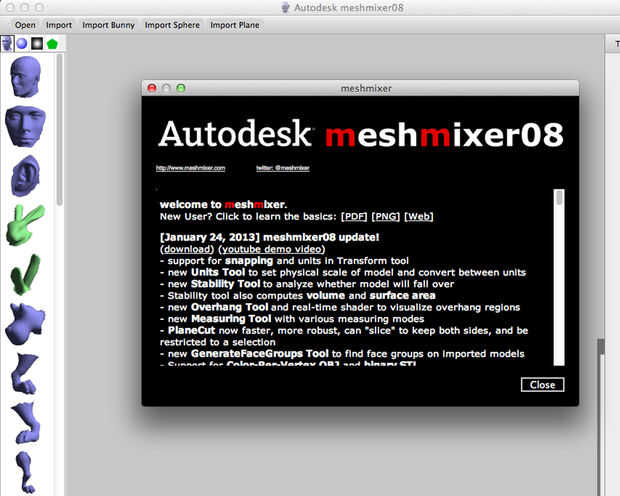Select the bottom leg mesh part

click(x=25, y=472)
